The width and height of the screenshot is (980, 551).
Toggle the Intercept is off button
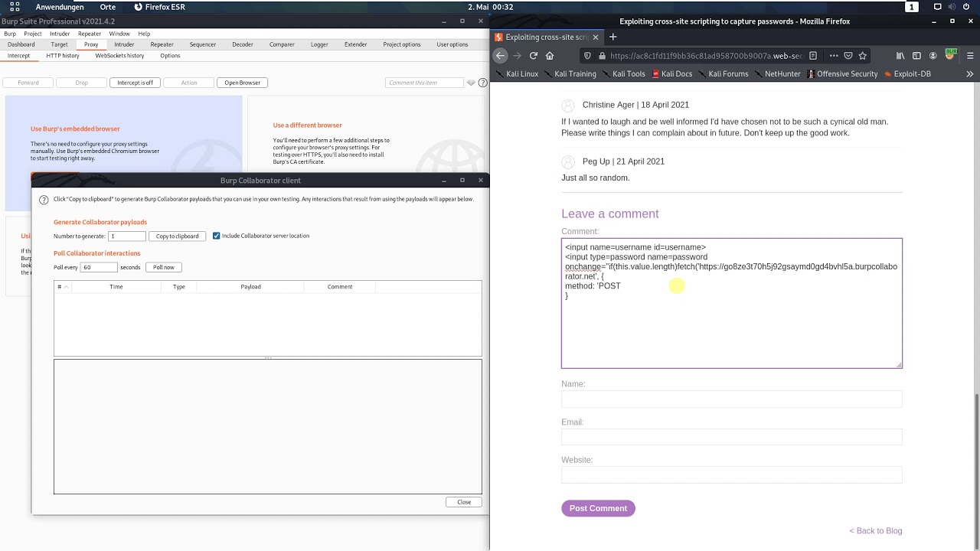tap(136, 83)
